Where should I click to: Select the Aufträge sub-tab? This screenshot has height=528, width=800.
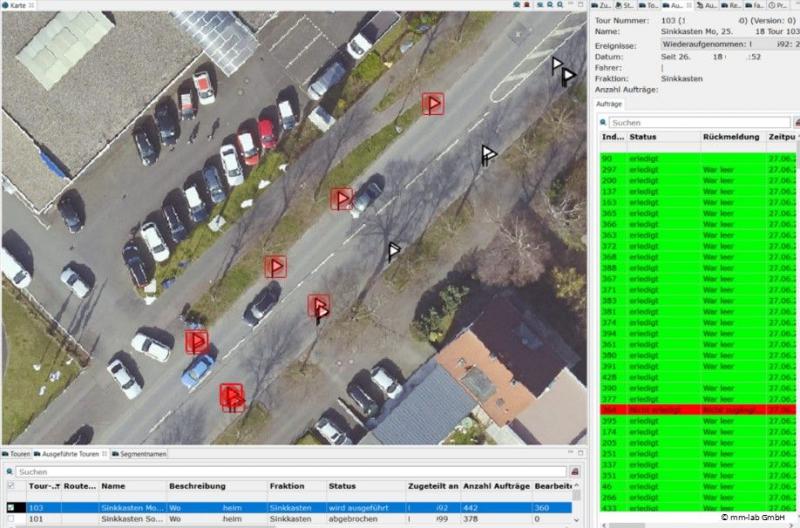click(x=609, y=104)
